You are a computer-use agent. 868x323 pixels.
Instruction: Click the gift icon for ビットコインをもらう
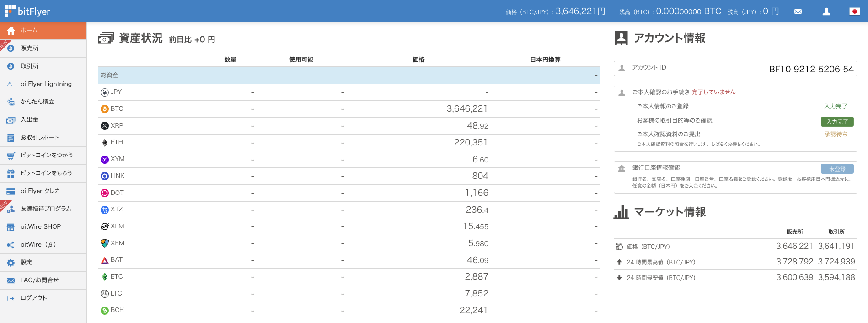coord(11,173)
